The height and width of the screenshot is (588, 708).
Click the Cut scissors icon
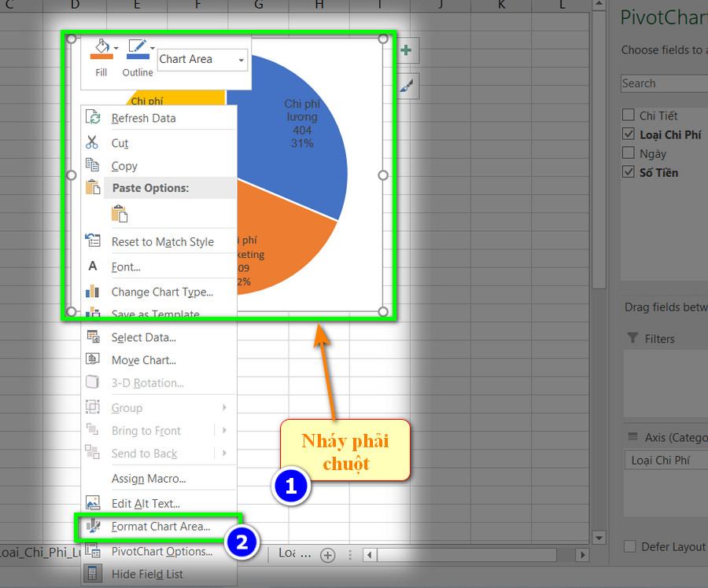click(92, 142)
